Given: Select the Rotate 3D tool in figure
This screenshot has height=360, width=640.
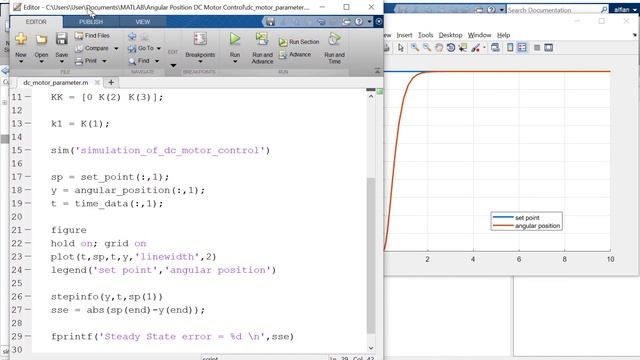Looking at the screenshot, I should pos(451,48).
